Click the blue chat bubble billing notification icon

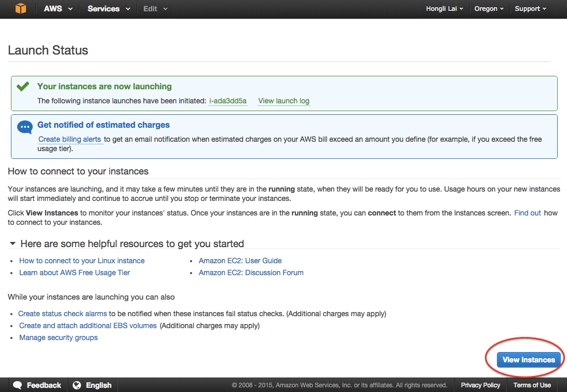pos(25,127)
